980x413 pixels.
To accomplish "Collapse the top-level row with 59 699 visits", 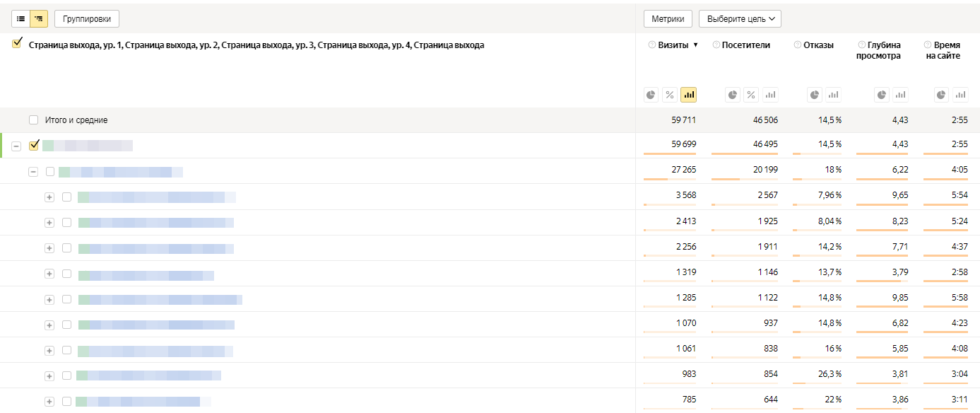I will (x=16, y=146).
